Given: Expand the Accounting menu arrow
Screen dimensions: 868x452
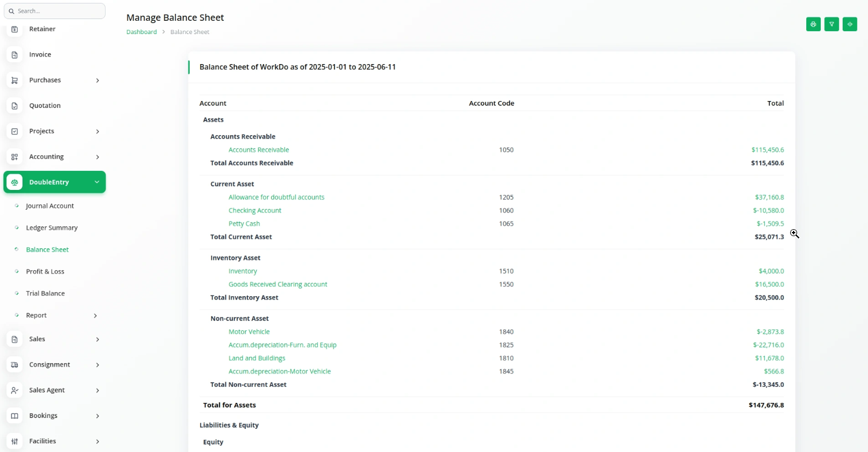Looking at the screenshot, I should point(97,157).
